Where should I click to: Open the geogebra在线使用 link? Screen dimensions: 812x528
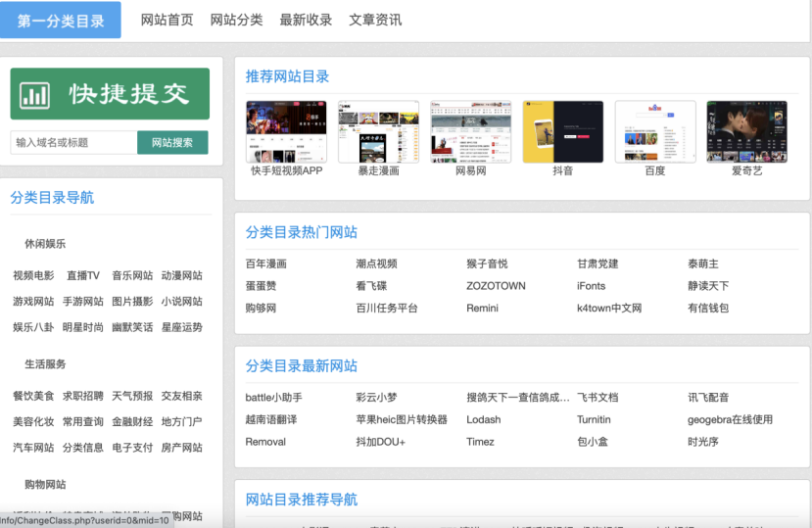click(x=730, y=419)
